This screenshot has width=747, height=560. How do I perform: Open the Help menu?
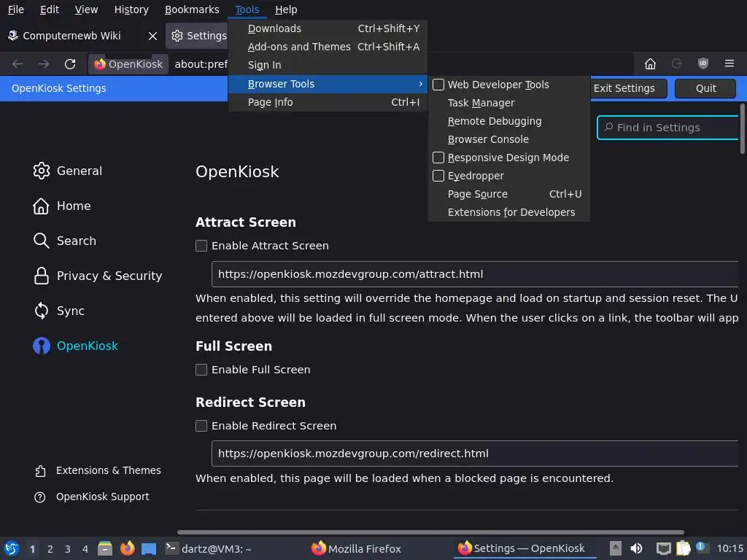[286, 9]
